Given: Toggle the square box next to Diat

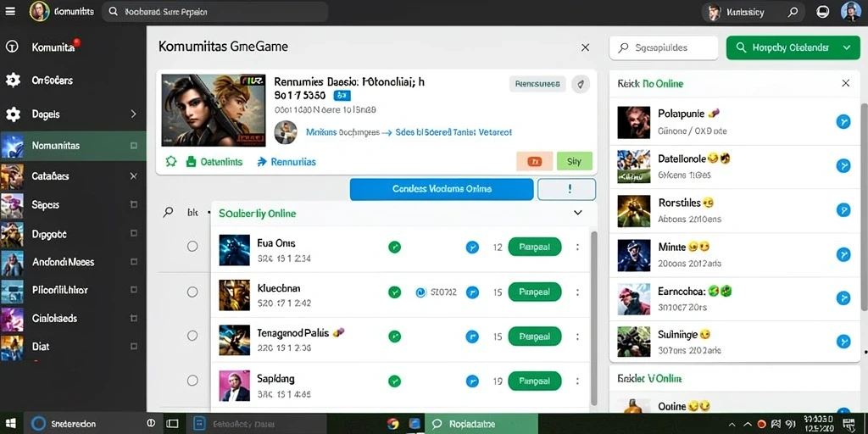Looking at the screenshot, I should tap(133, 347).
